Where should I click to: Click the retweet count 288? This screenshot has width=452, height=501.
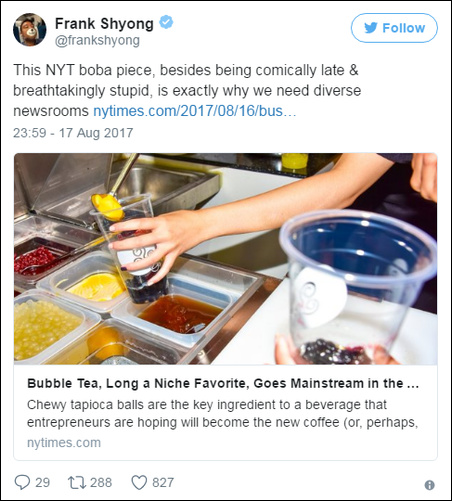tap(101, 482)
